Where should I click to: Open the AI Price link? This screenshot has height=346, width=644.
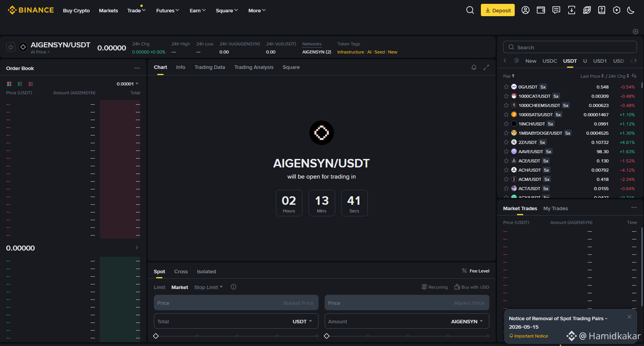click(x=40, y=52)
